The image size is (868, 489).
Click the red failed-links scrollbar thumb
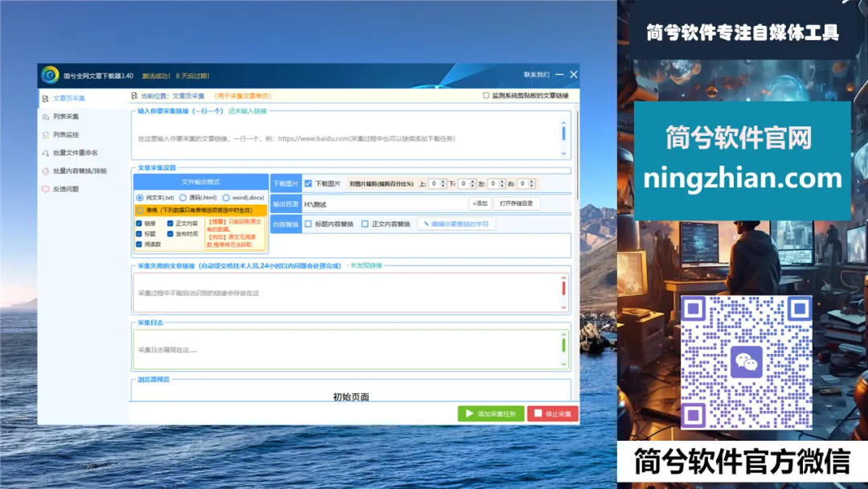coord(563,289)
